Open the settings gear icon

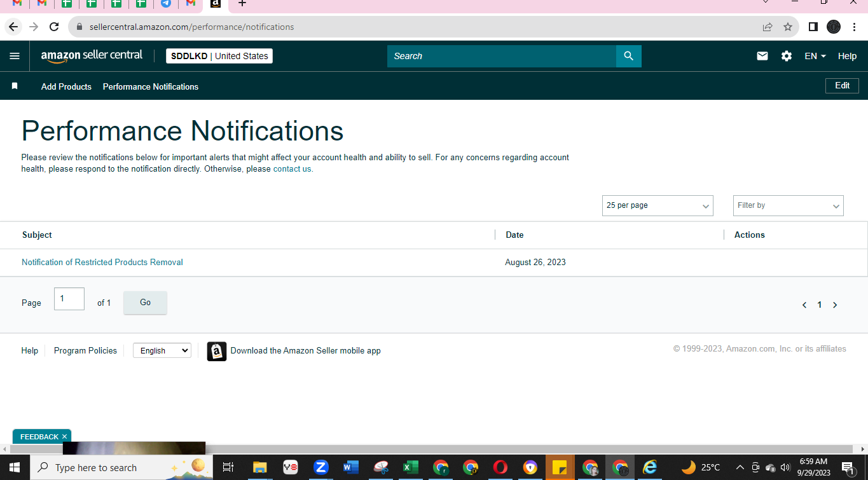tap(787, 56)
